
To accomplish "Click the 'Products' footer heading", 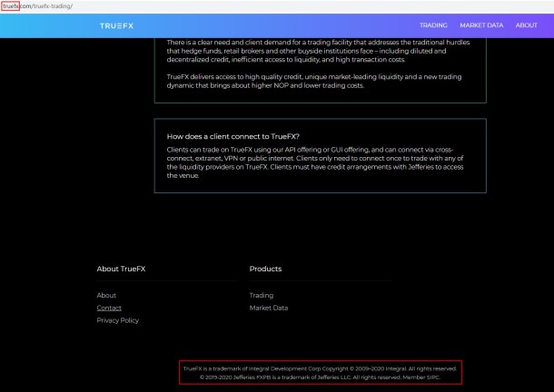I will [x=266, y=269].
